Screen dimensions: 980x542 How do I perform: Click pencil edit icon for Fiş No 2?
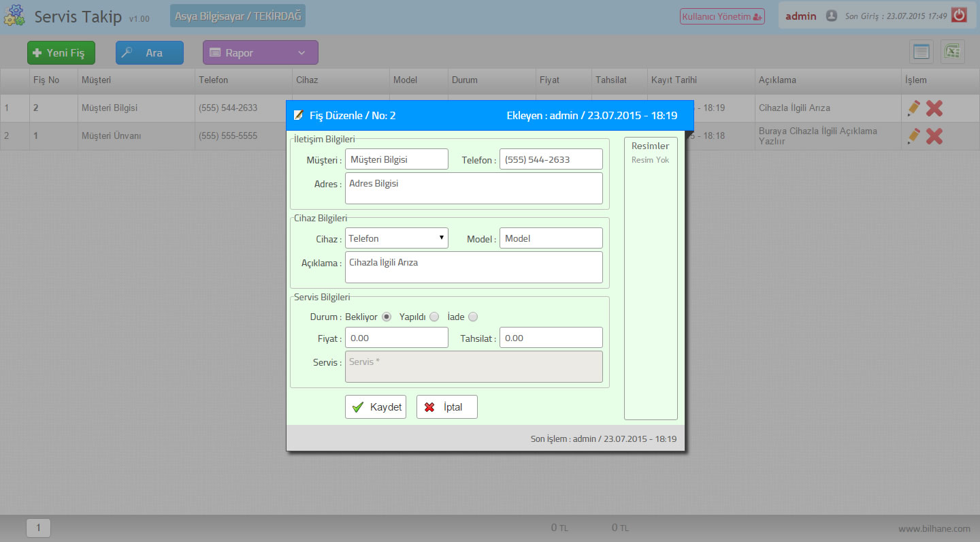(x=913, y=108)
